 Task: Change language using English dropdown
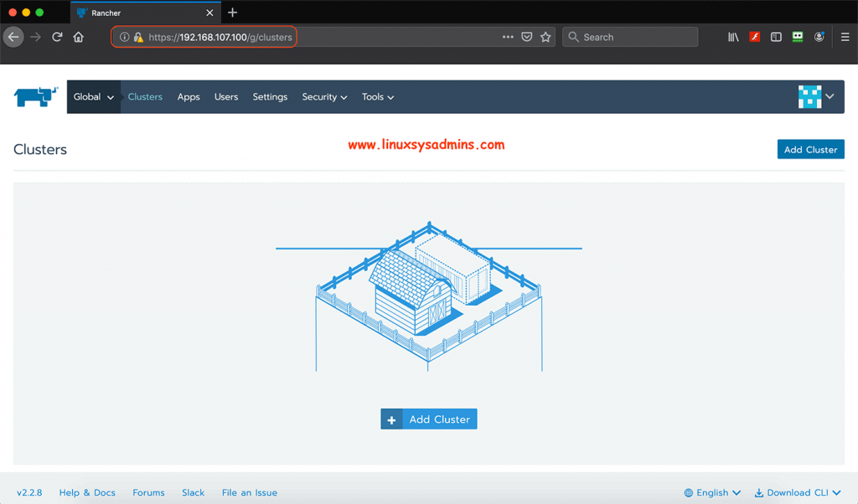pyautogui.click(x=712, y=492)
